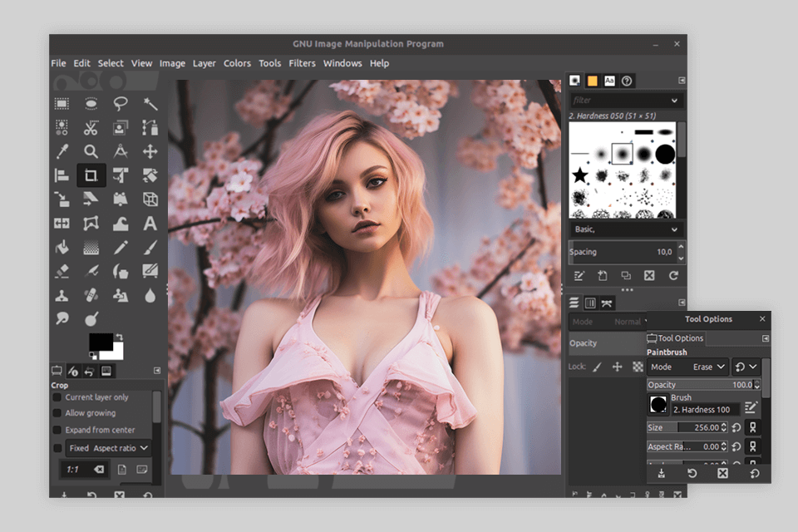
Task: Toggle lock alpha channel checkerboard icon
Action: pyautogui.click(x=638, y=367)
